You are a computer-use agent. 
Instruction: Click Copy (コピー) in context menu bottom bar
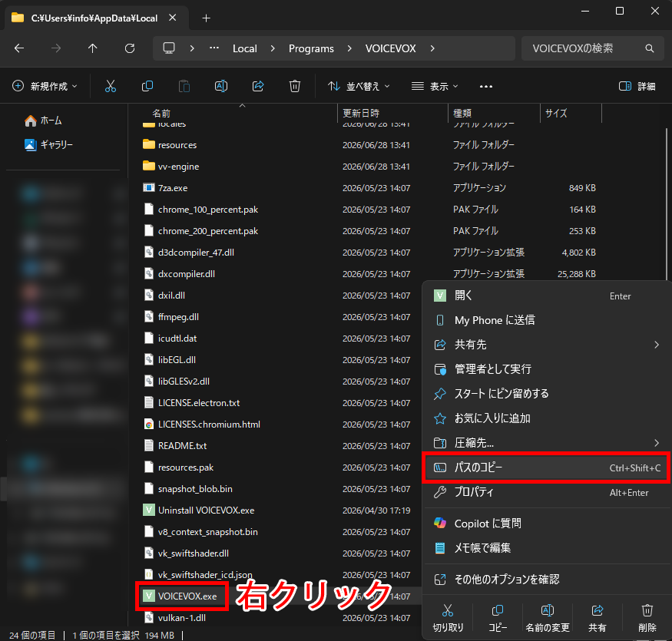498,618
